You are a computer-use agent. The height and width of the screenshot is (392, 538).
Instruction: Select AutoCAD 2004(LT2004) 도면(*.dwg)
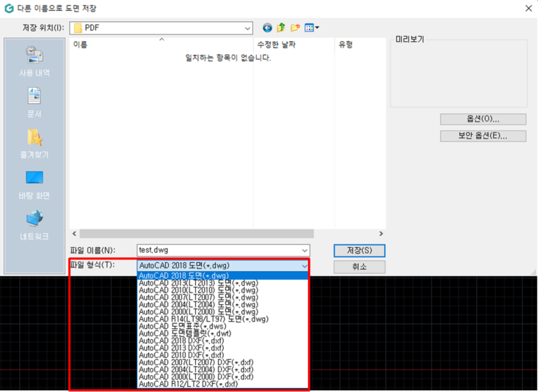223,305
